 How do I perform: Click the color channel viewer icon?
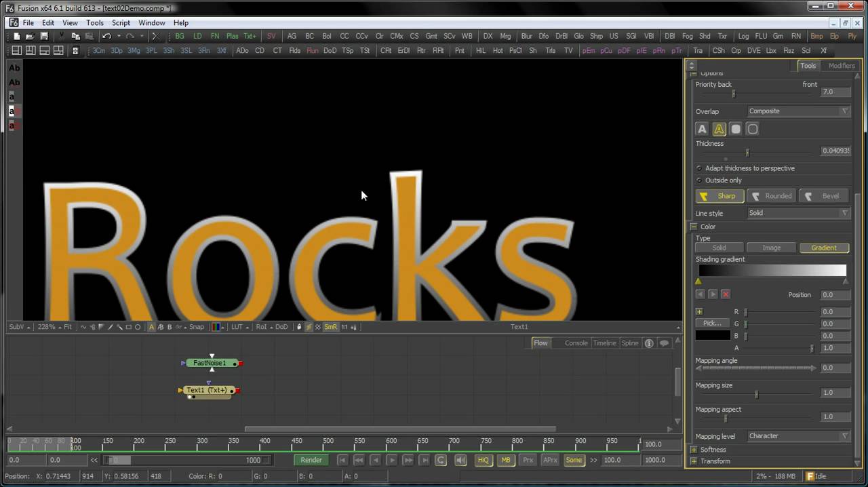216,327
